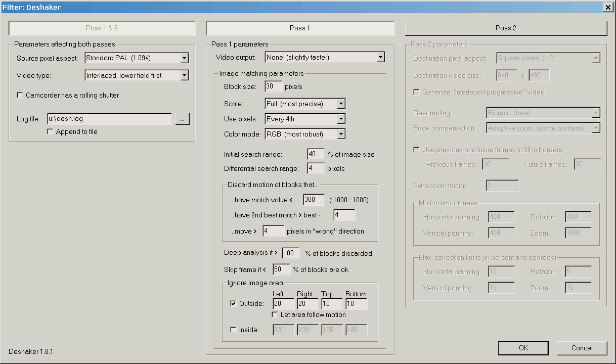Click the log file browse button

(x=182, y=119)
